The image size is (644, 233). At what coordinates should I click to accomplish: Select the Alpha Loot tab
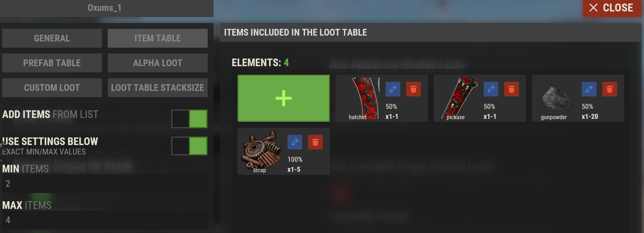coord(158,63)
